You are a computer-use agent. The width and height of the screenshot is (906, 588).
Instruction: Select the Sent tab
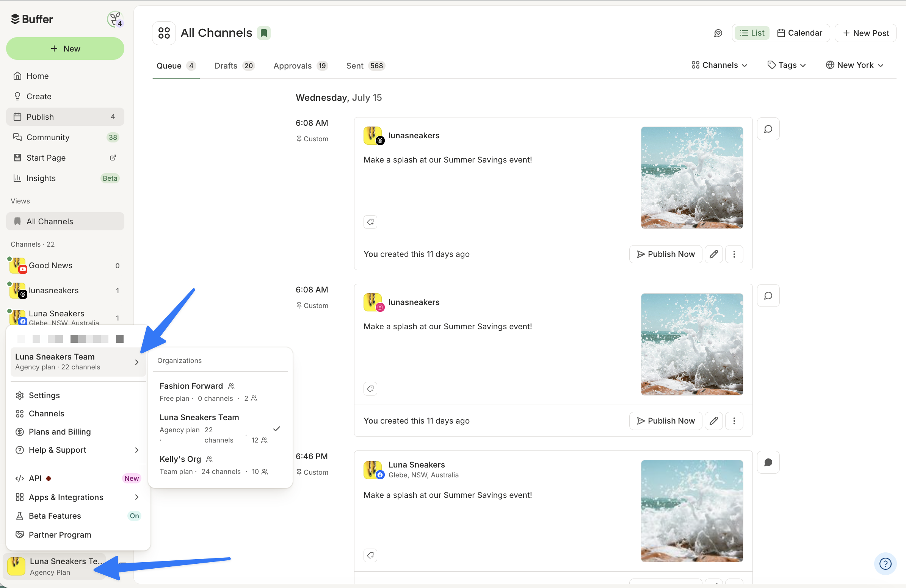(365, 66)
